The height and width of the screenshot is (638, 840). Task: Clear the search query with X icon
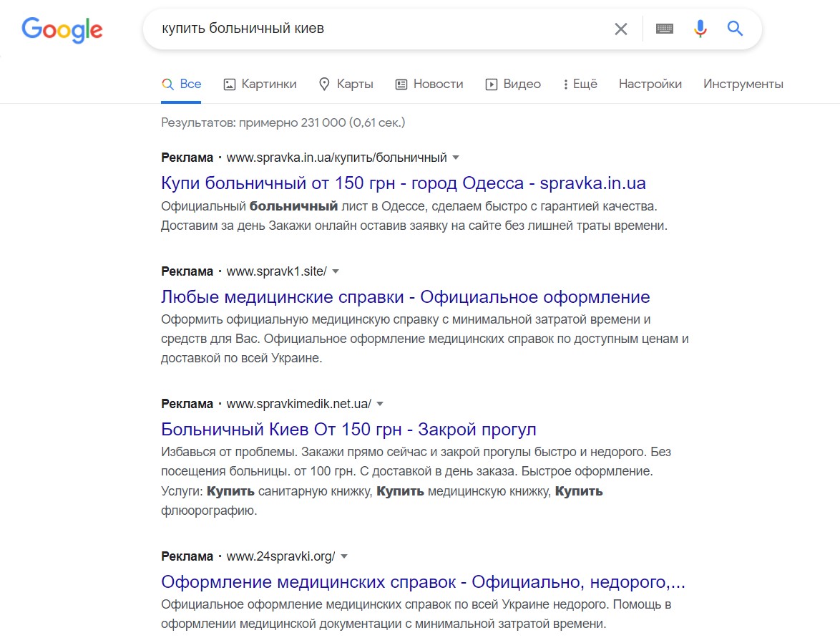(x=620, y=29)
